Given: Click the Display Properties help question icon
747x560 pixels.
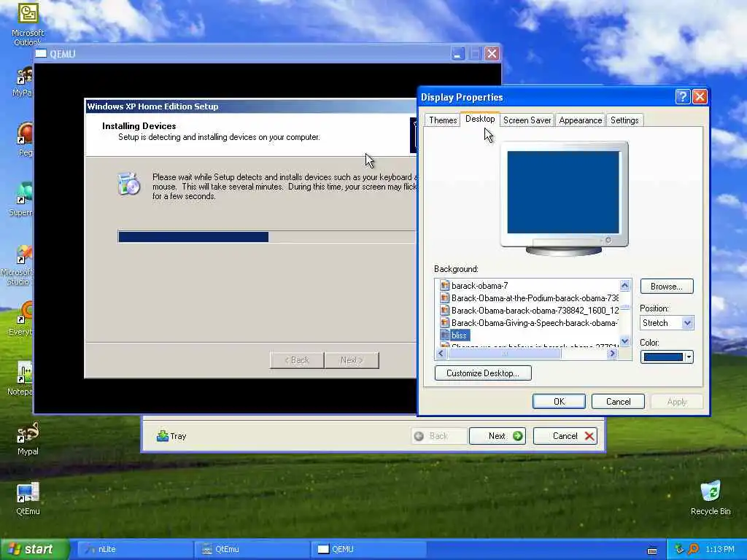Looking at the screenshot, I should click(682, 97).
